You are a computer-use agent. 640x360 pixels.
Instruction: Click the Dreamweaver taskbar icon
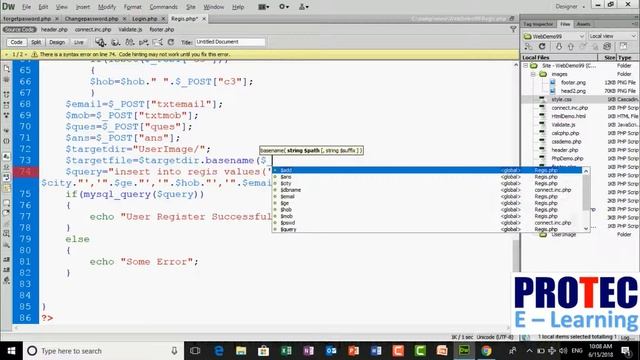tap(464, 351)
